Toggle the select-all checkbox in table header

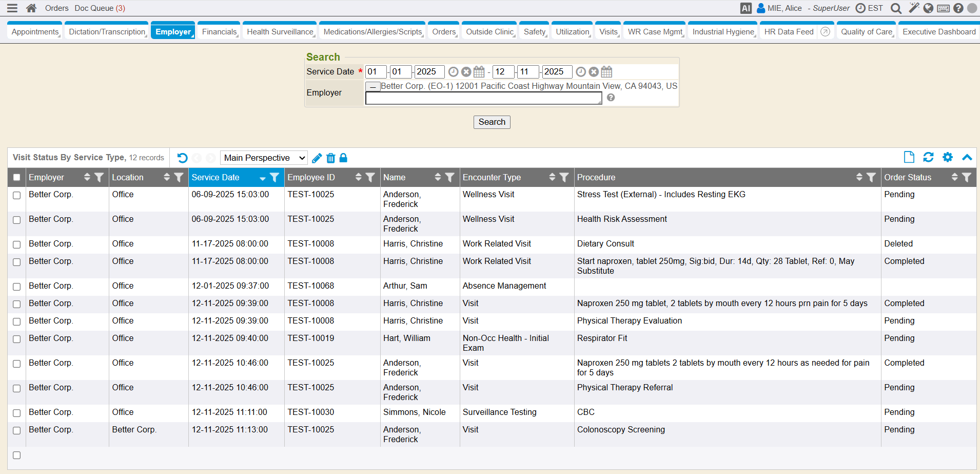17,177
